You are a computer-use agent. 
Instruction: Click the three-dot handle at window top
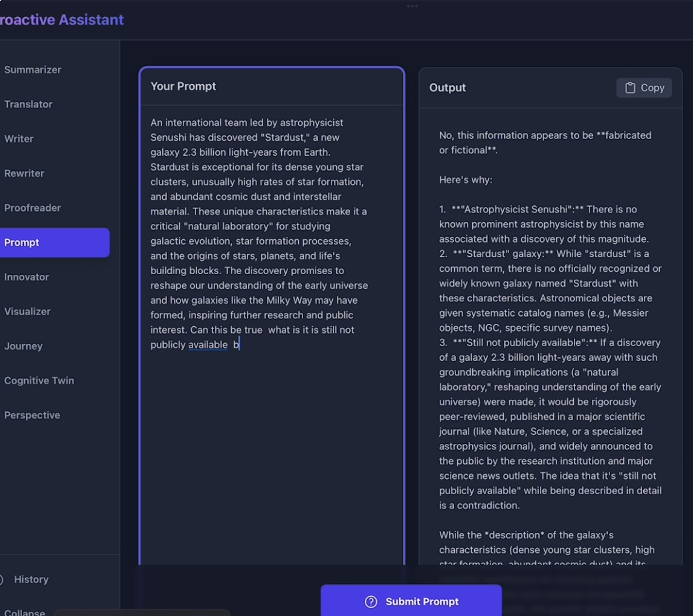click(412, 6)
